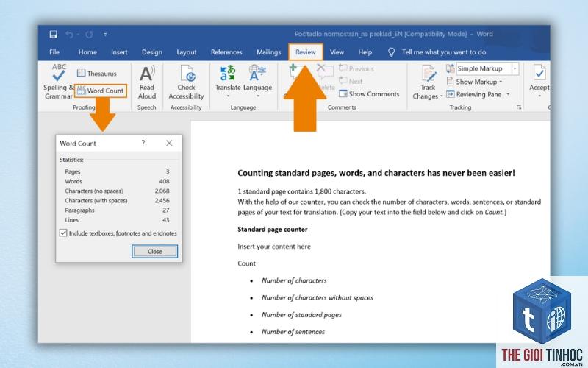588x368 pixels.
Task: Click Word Count dialog help question mark
Action: 143,143
